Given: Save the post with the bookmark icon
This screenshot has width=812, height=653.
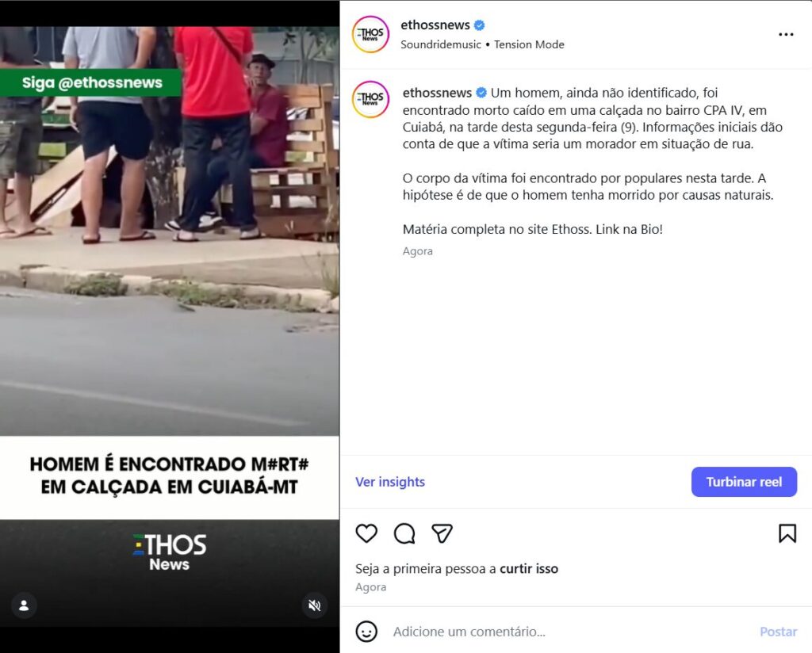Looking at the screenshot, I should [x=787, y=533].
